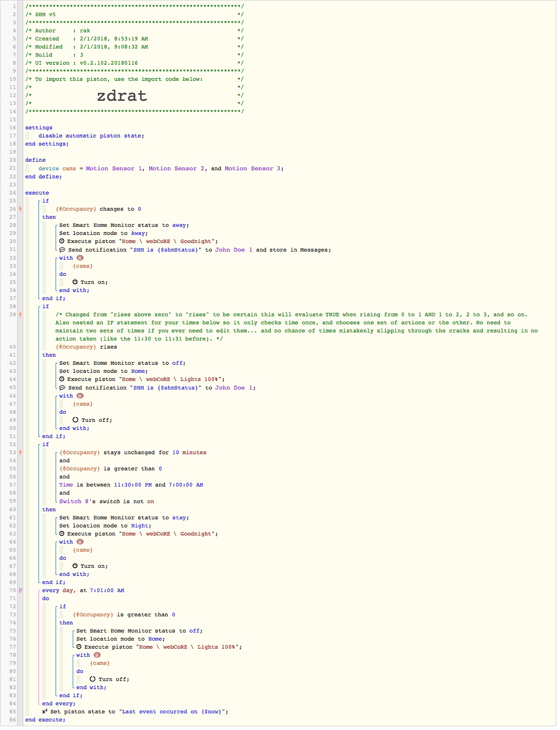
Task: Click "end execute;" on last line
Action: (46, 720)
